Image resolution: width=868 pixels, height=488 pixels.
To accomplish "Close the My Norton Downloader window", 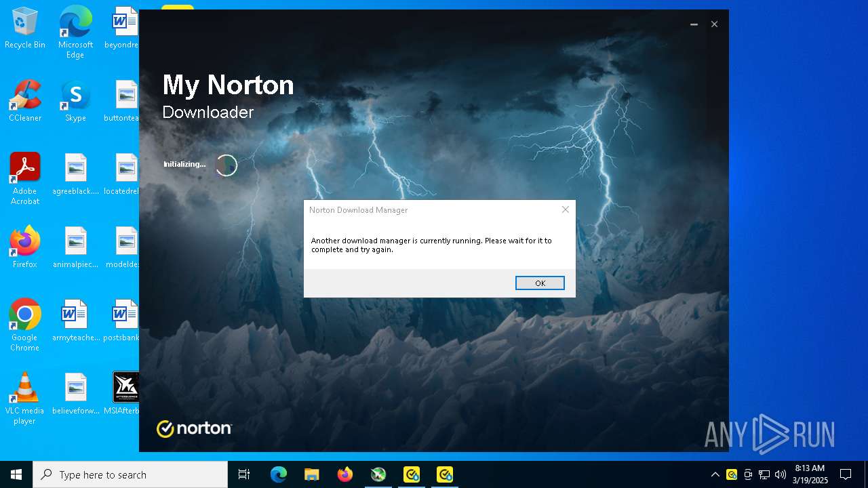I will (x=714, y=24).
